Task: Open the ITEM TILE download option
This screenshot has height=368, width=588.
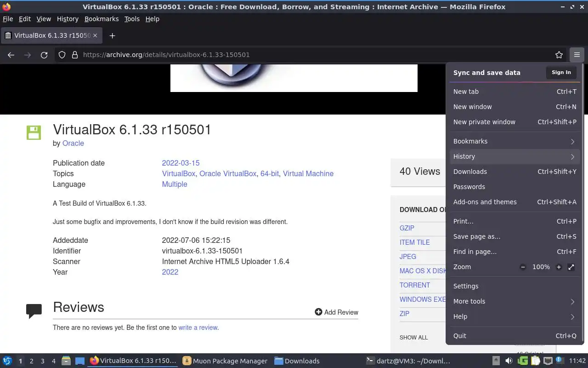Action: (x=415, y=242)
